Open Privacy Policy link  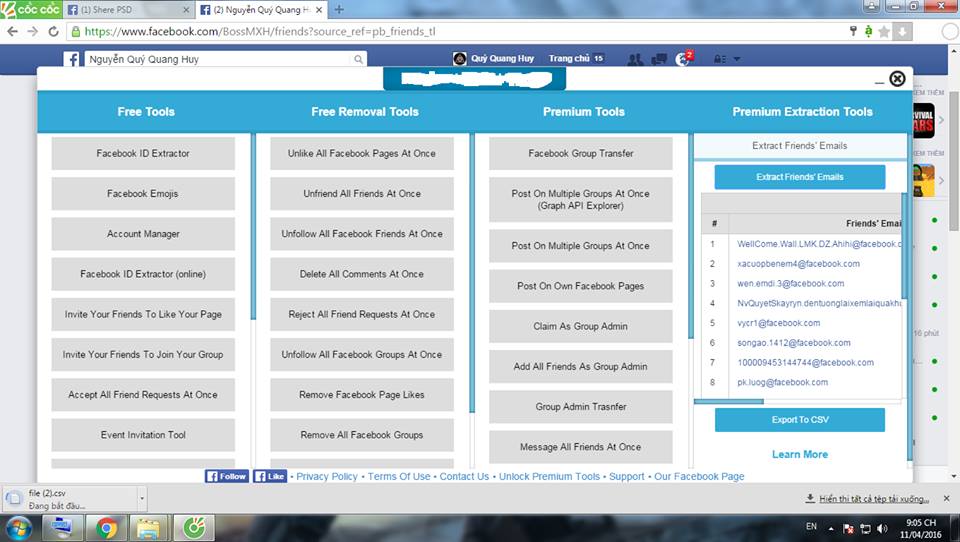point(327,476)
